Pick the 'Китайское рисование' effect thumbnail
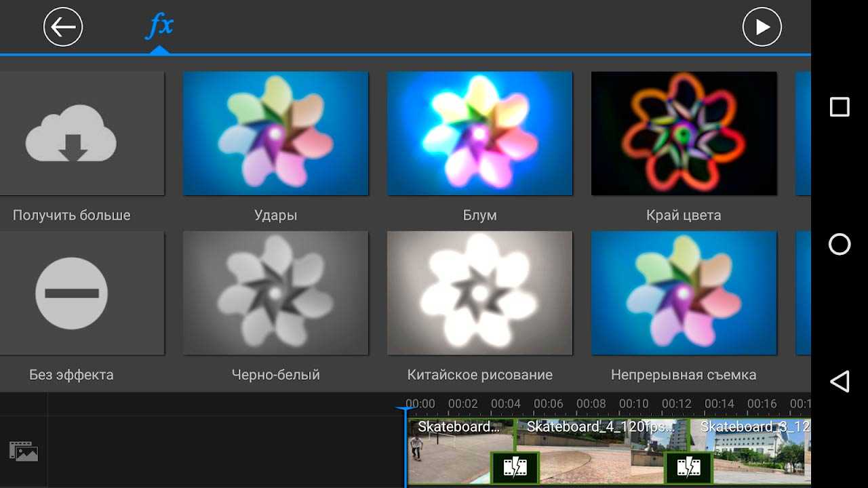The height and width of the screenshot is (488, 868). [479, 293]
